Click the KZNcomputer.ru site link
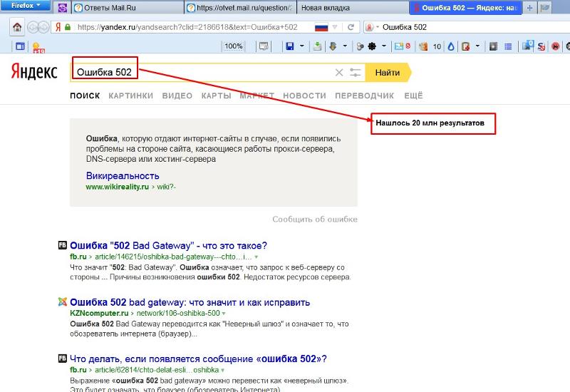 coord(99,314)
